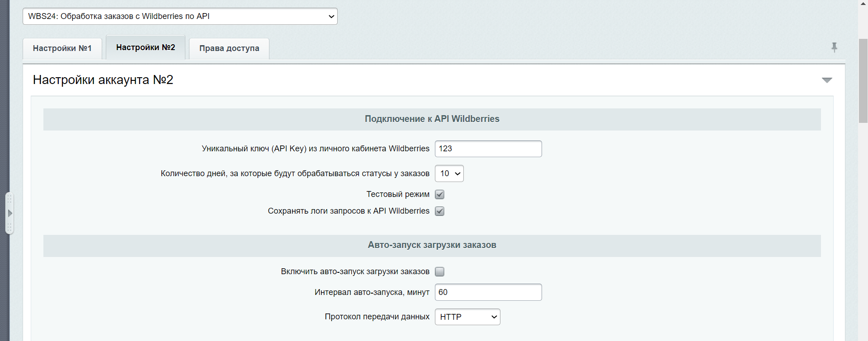Toggle the Тестовый режим checkbox
This screenshot has height=341, width=868.
[439, 194]
